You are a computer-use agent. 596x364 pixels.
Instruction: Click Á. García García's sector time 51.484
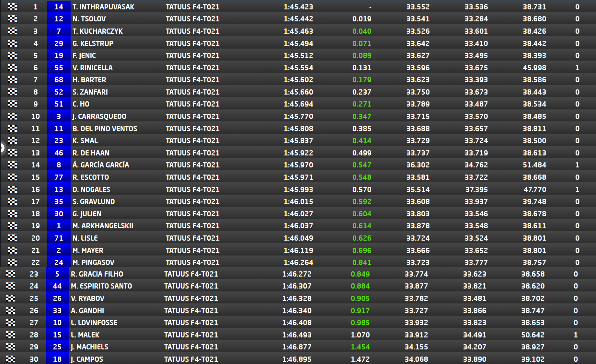tap(534, 165)
